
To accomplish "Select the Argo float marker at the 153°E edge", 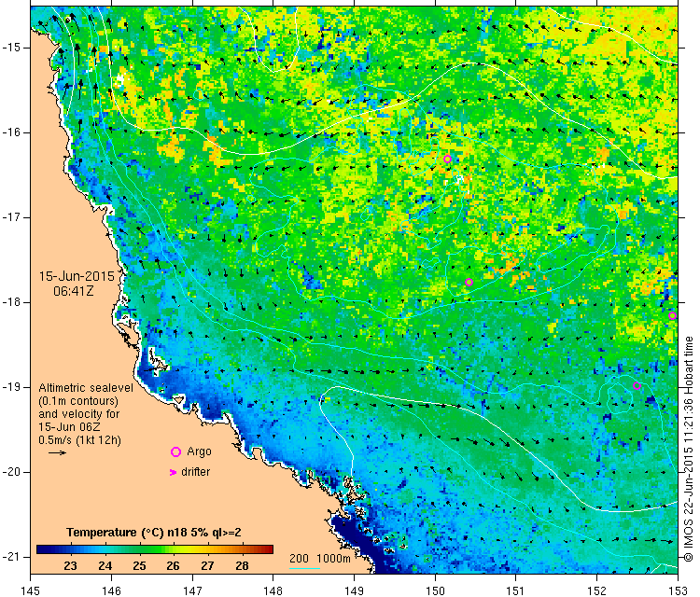I will click(x=672, y=316).
